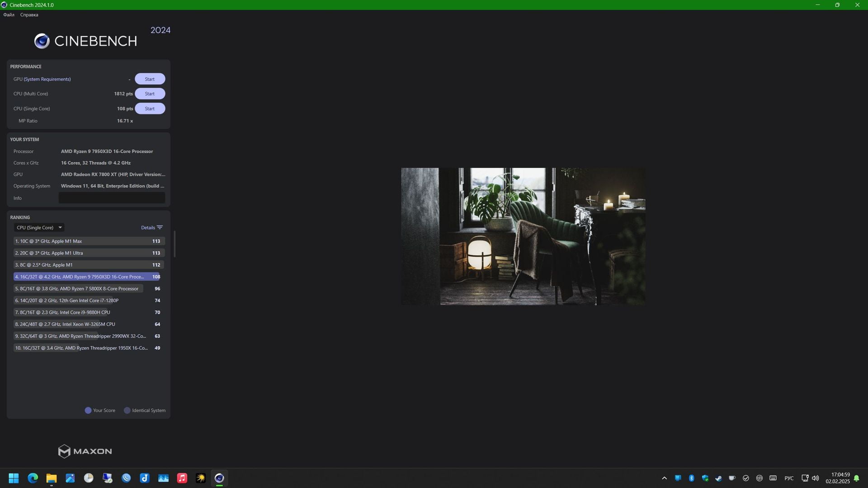
Task: Open Apple Music from taskbar
Action: (x=182, y=478)
